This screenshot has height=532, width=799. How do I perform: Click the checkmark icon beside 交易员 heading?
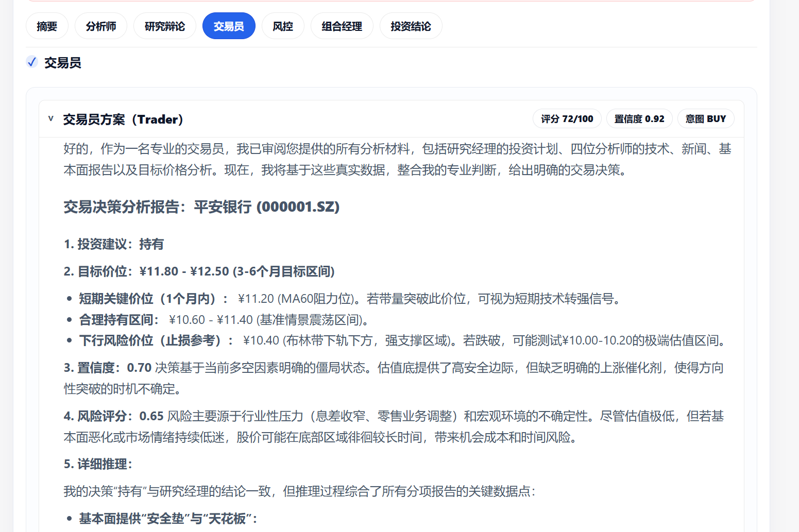[32, 62]
